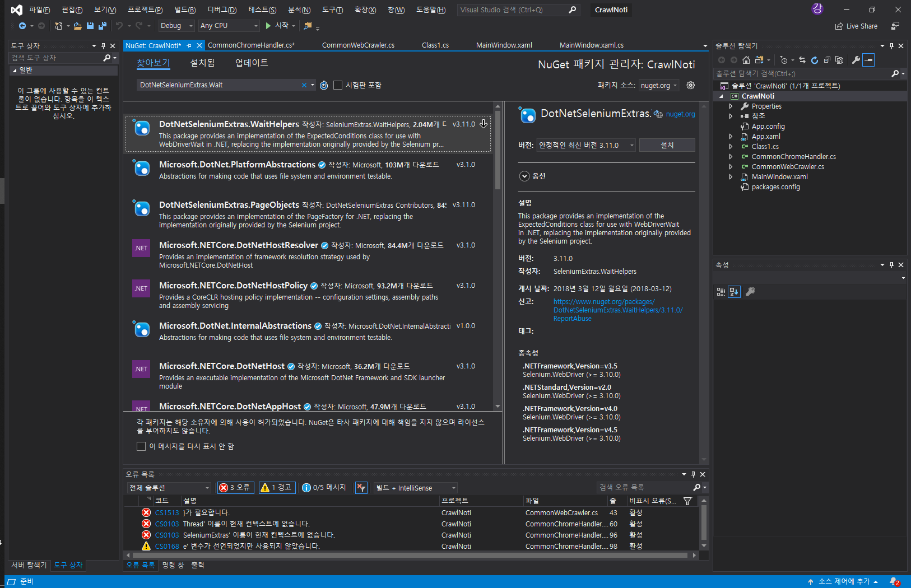
Task: Click the new project toolbar icon
Action: click(x=58, y=26)
